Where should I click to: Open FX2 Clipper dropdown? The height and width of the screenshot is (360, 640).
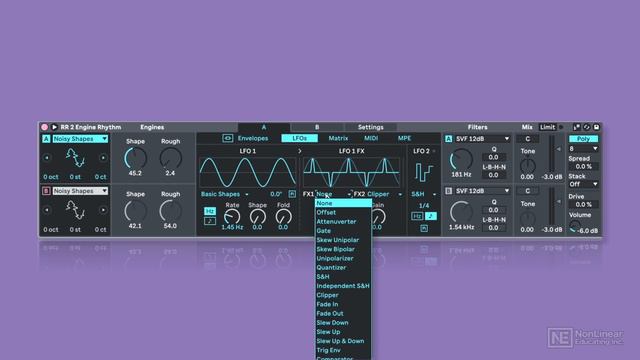[385, 194]
